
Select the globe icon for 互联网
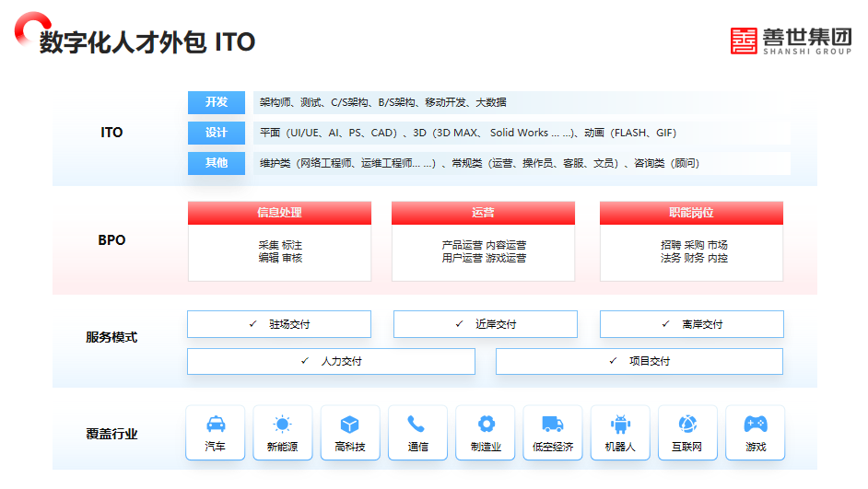click(x=687, y=425)
